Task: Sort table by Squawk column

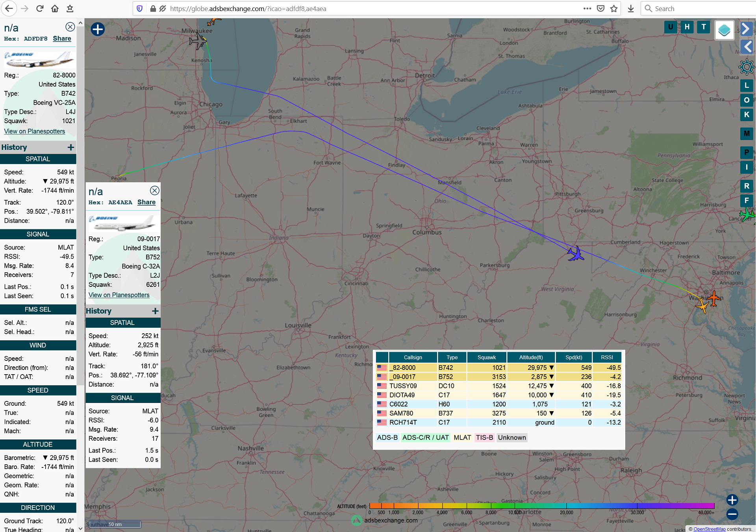Action: coord(487,357)
